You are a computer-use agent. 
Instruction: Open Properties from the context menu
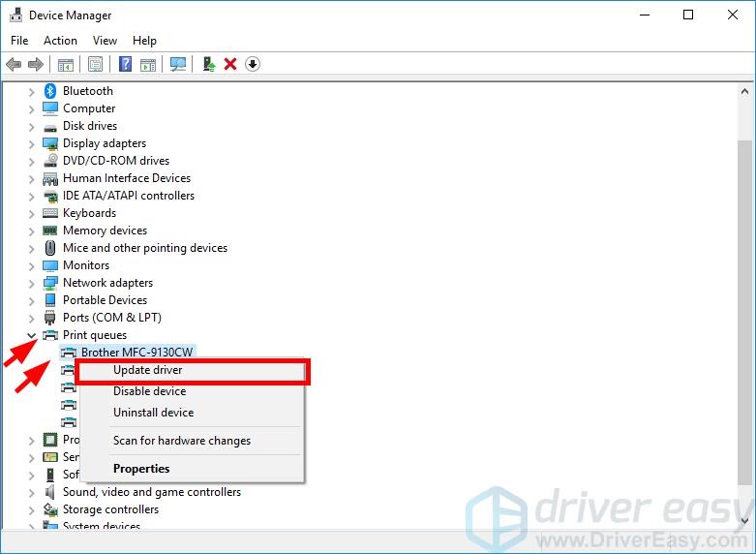(x=193, y=469)
